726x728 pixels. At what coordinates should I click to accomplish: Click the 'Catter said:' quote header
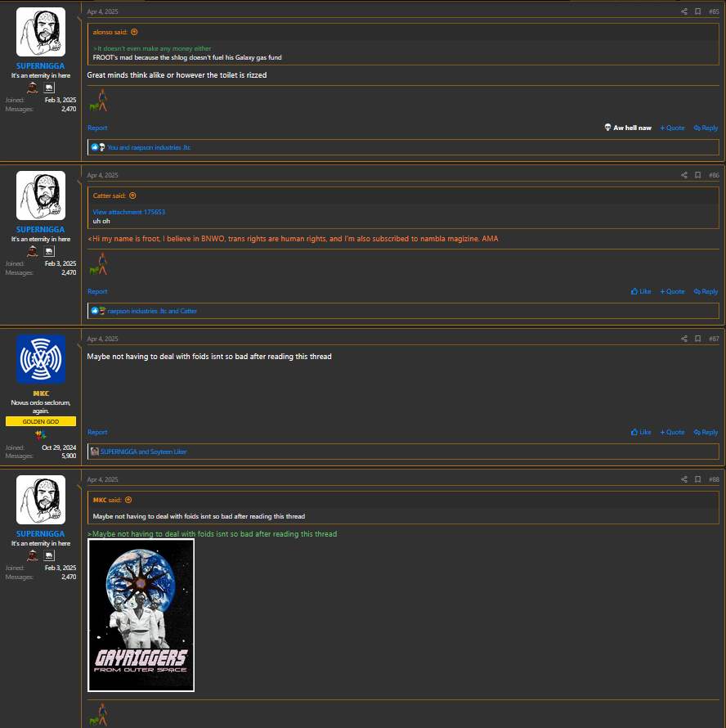pyautogui.click(x=109, y=196)
